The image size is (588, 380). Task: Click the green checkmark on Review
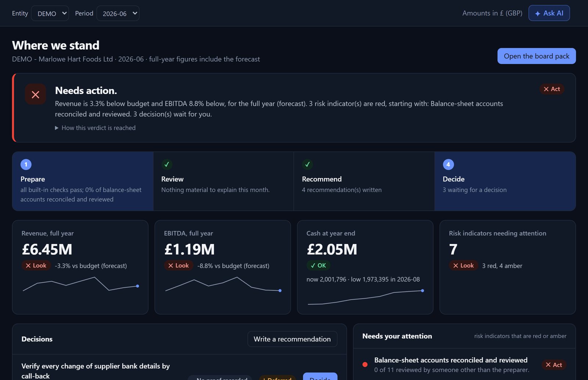167,164
